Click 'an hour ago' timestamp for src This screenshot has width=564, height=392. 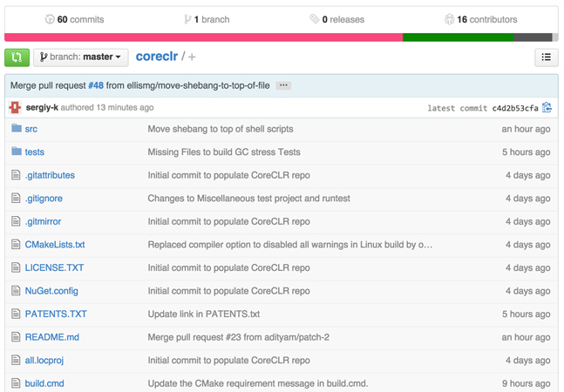coord(526,129)
